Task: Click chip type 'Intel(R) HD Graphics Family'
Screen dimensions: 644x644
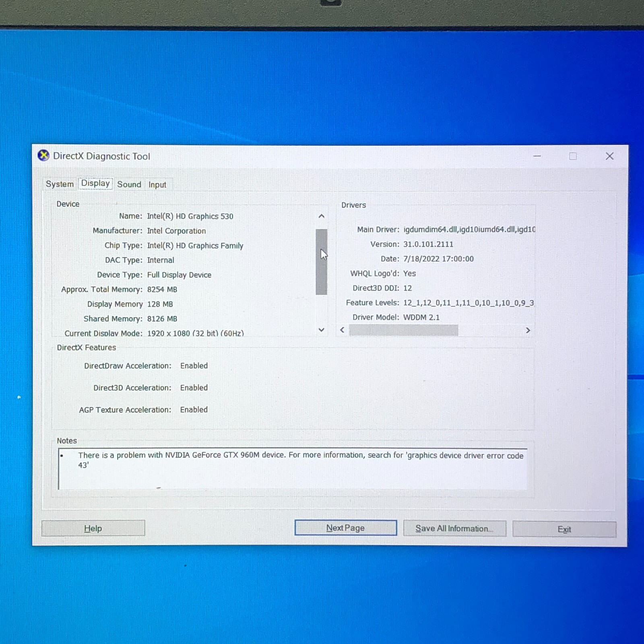Action: click(x=195, y=246)
